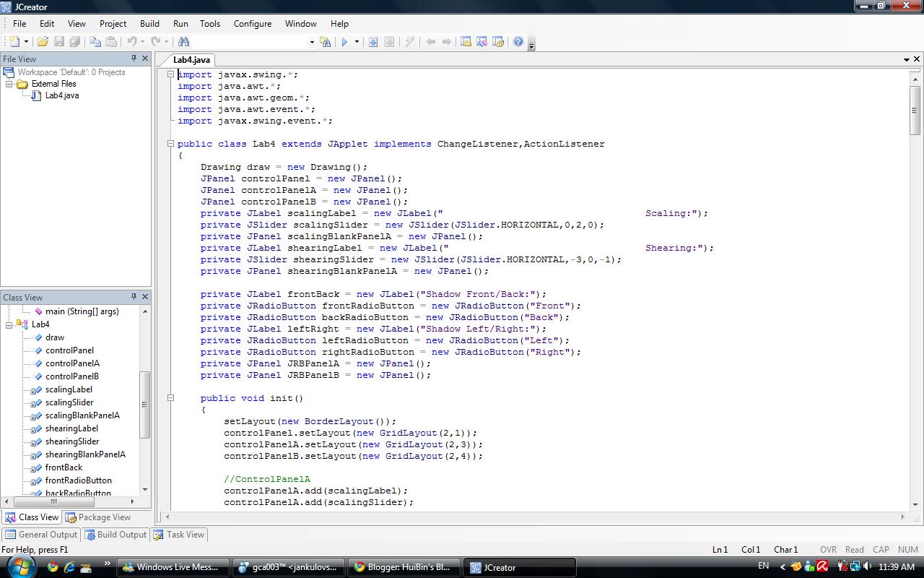Open Blogger HuiBin's Blog from the taskbar

click(x=404, y=567)
